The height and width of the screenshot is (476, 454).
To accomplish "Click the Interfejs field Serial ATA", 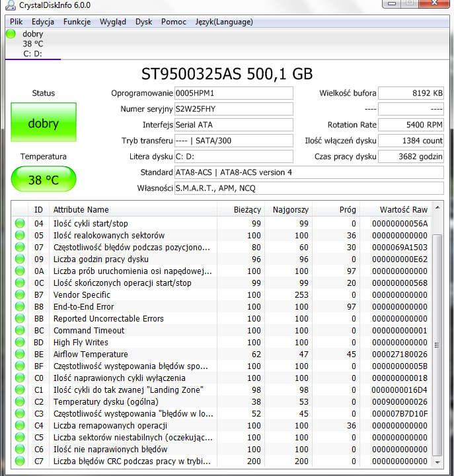I will point(234,125).
